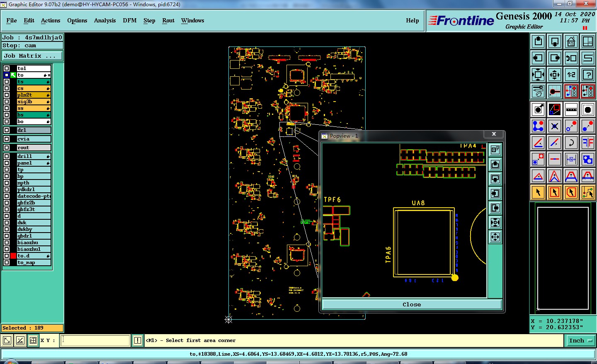Click the Zoom out arrows-inward icon
597x364 pixels.
coord(555,75)
